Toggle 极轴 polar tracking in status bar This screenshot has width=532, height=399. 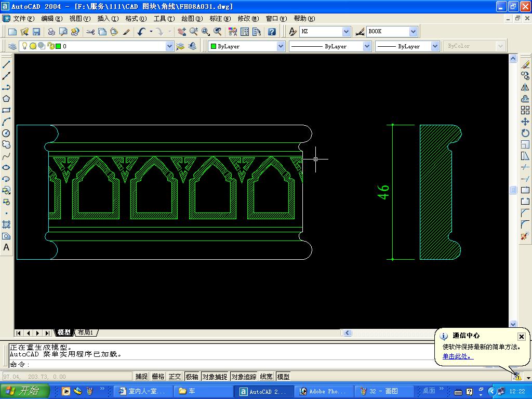[x=192, y=377]
